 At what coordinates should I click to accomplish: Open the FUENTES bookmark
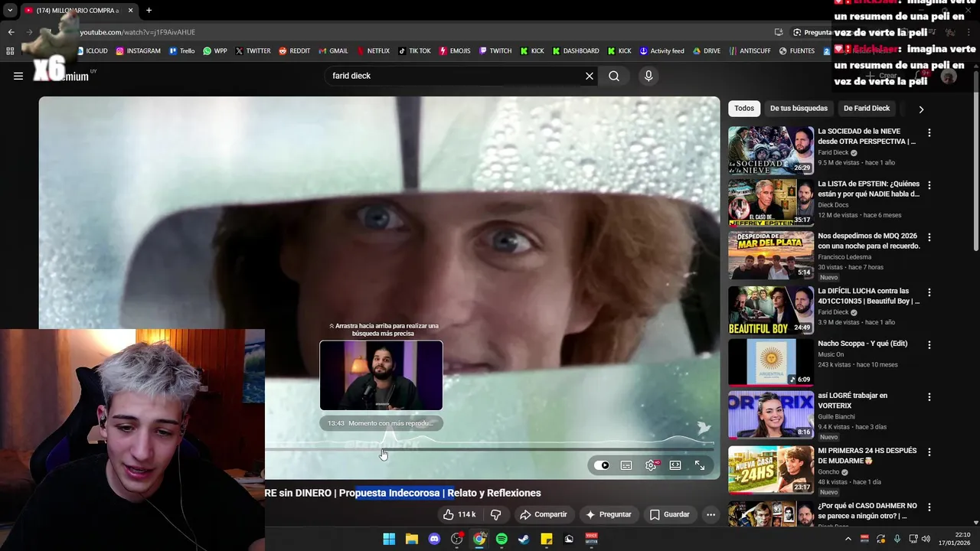(797, 51)
